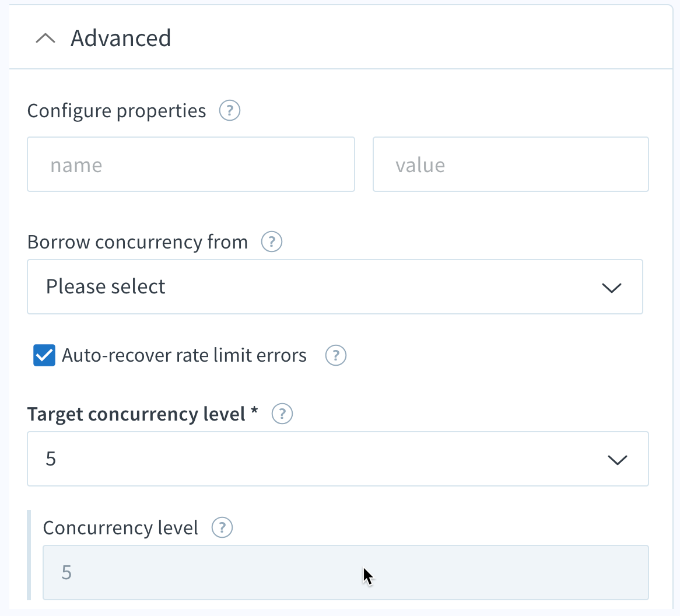Open Target concurrency level dropdown showing 5
680x616 pixels.
click(x=338, y=459)
